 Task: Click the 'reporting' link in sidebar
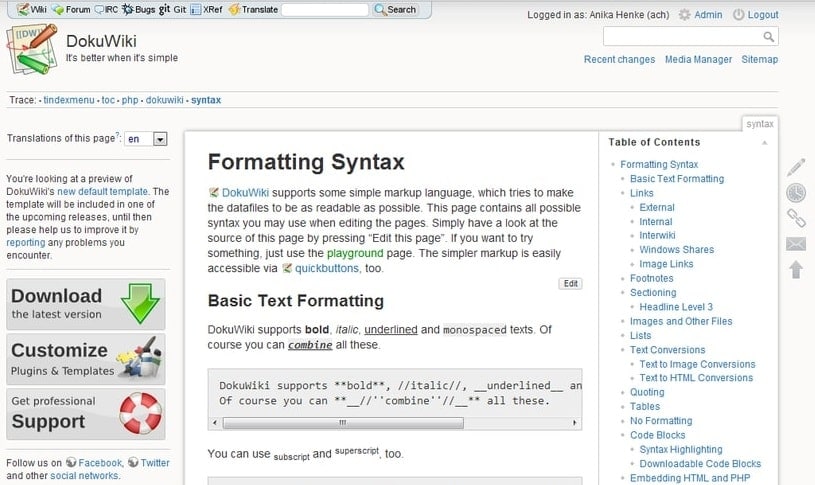25,242
